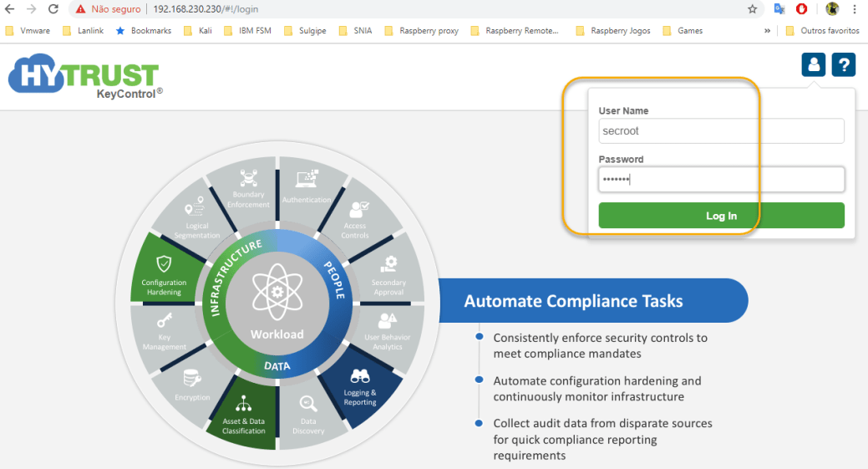Click the Opera extension icon
The width and height of the screenshot is (868, 469).
pos(801,9)
